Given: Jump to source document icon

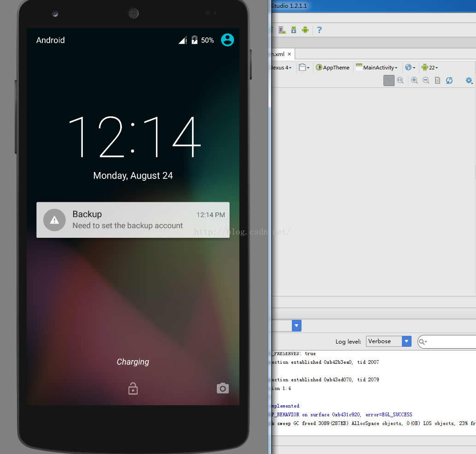Looking at the screenshot, I should click(x=437, y=80).
